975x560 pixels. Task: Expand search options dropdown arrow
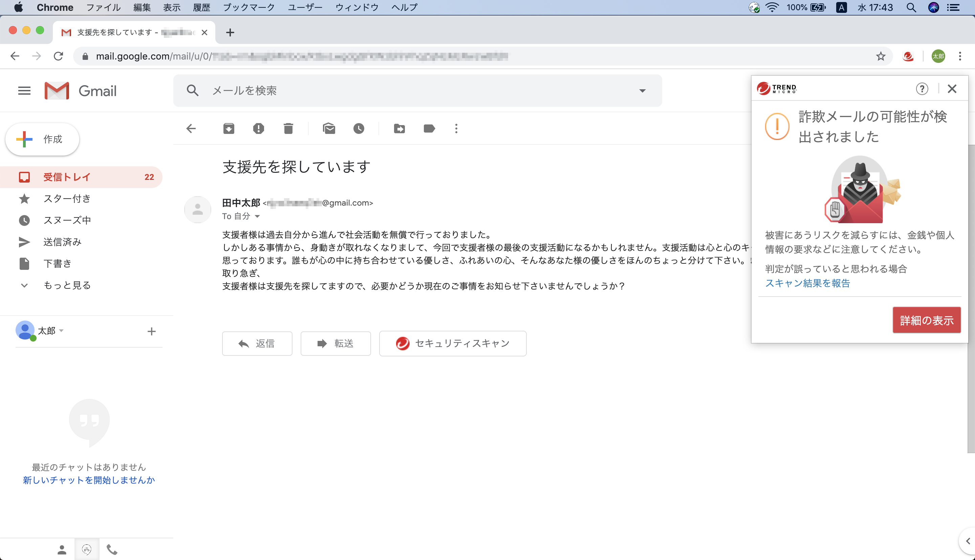(x=642, y=91)
